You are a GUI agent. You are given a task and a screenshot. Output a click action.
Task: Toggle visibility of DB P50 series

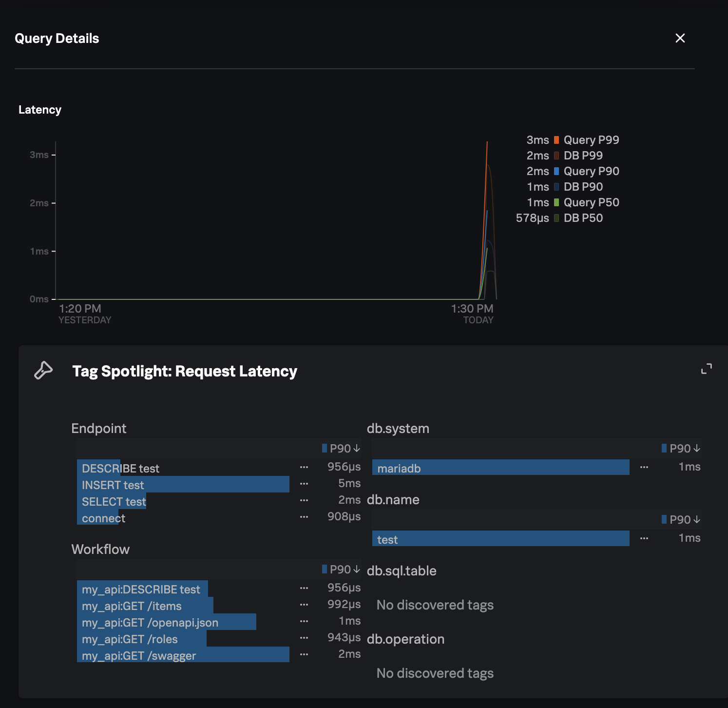tap(556, 218)
